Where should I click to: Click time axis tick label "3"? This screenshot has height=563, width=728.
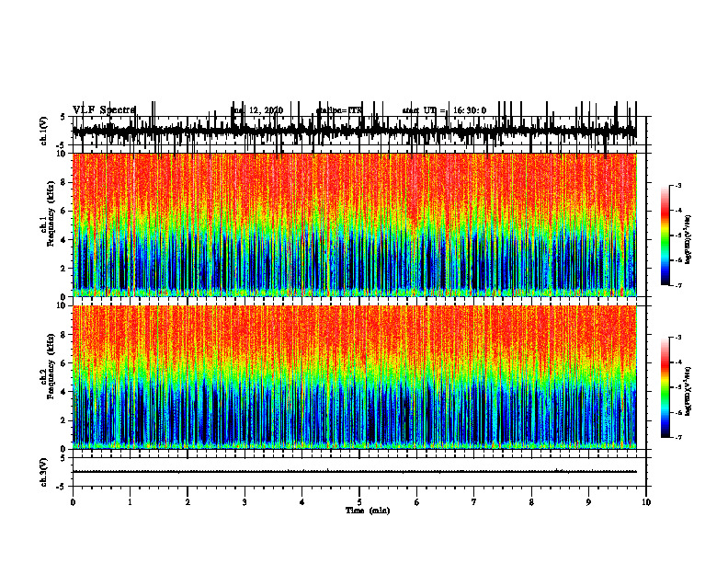[245, 502]
